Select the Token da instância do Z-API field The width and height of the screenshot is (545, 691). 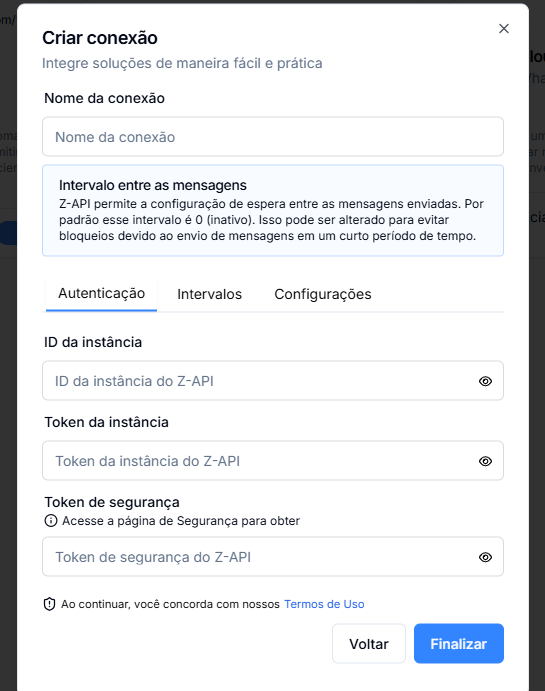click(x=273, y=461)
